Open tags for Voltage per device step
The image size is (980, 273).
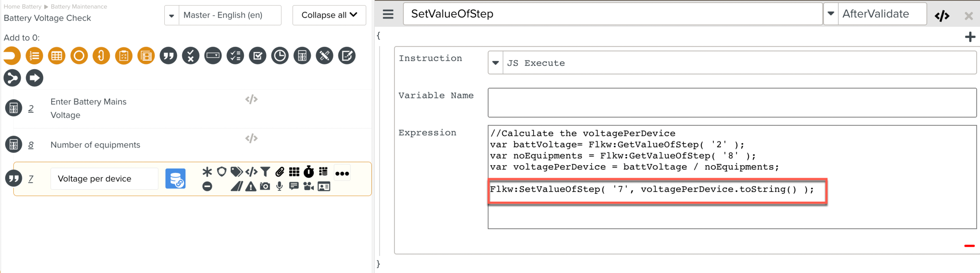(236, 172)
